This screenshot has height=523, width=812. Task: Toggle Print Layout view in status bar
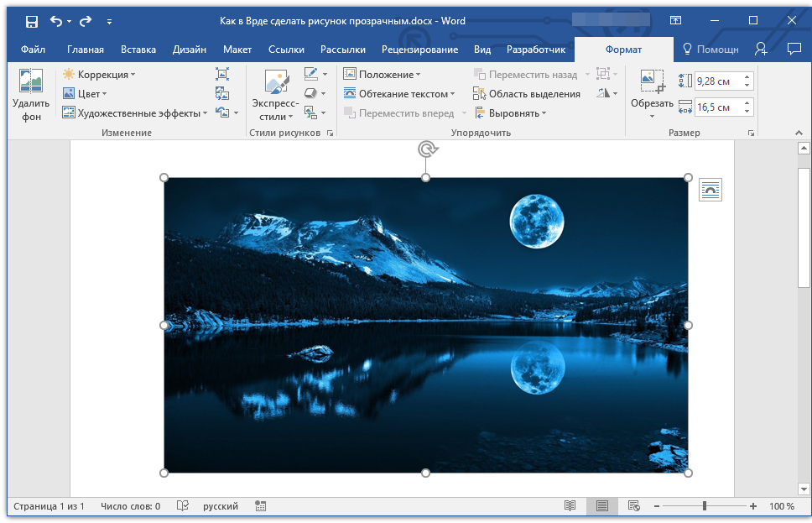tap(601, 506)
